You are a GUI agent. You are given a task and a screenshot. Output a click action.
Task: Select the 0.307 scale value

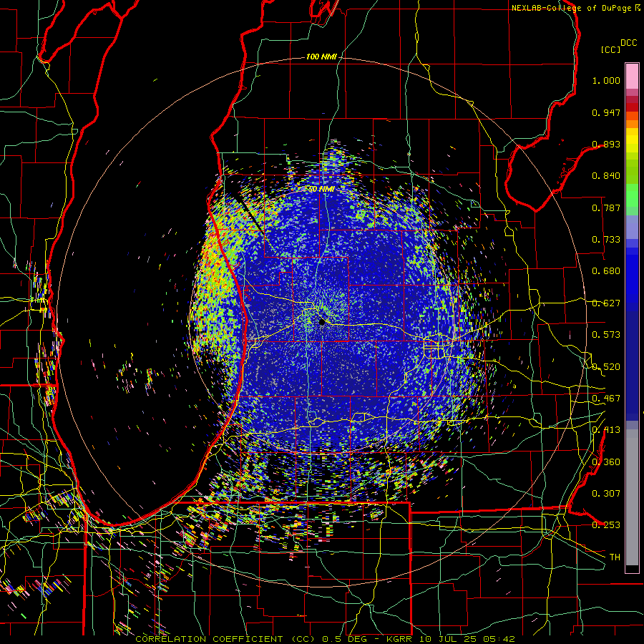pos(606,494)
